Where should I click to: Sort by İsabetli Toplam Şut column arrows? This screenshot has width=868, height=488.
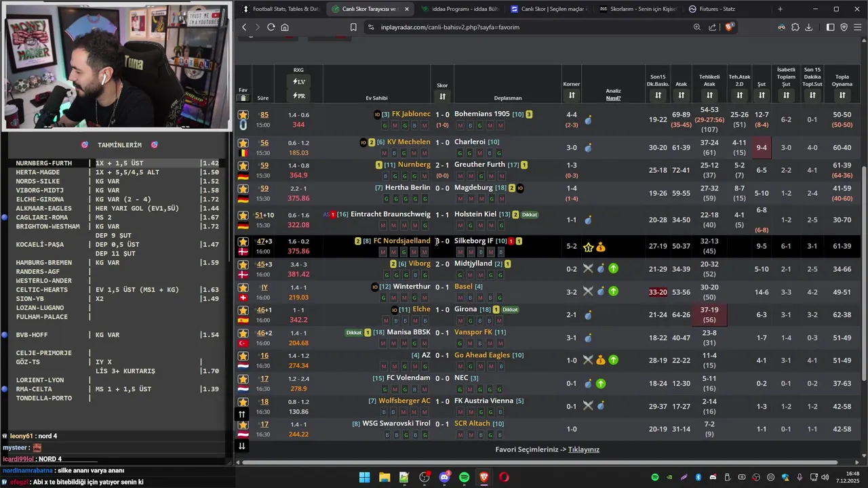[786, 96]
